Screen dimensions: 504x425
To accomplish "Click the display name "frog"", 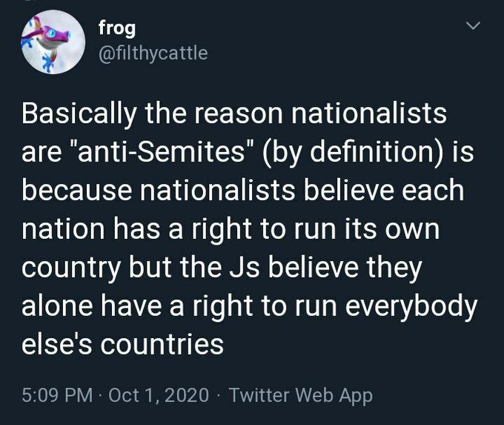I will pyautogui.click(x=117, y=27).
